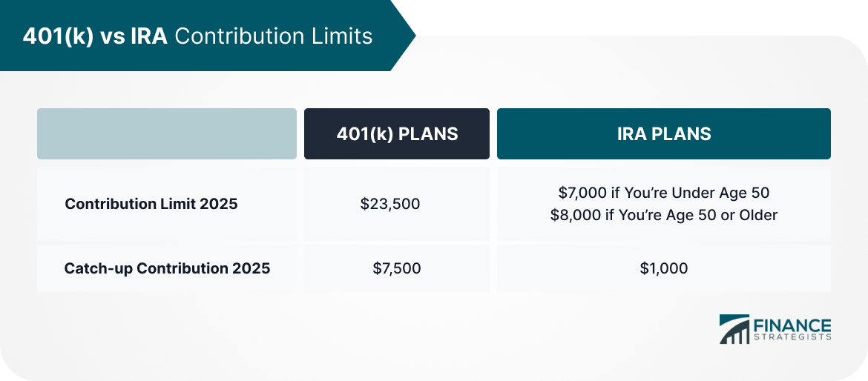
Task: Select the 401(k) PLANS column header
Action: coord(397,134)
